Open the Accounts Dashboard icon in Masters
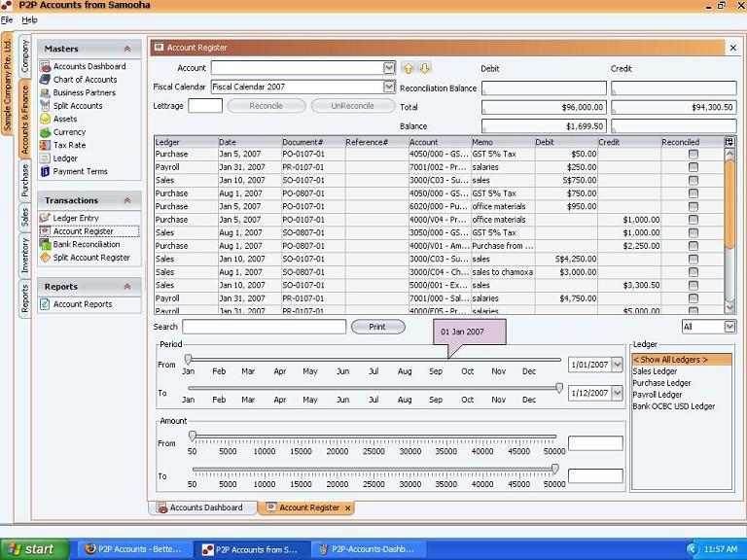Image resolution: width=747 pixels, height=560 pixels. pos(45,67)
